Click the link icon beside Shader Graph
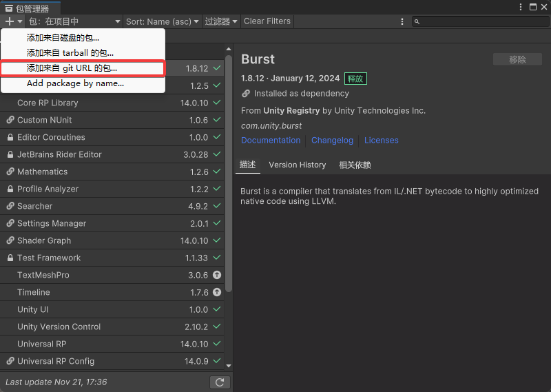The height and width of the screenshot is (392, 551). [10, 240]
